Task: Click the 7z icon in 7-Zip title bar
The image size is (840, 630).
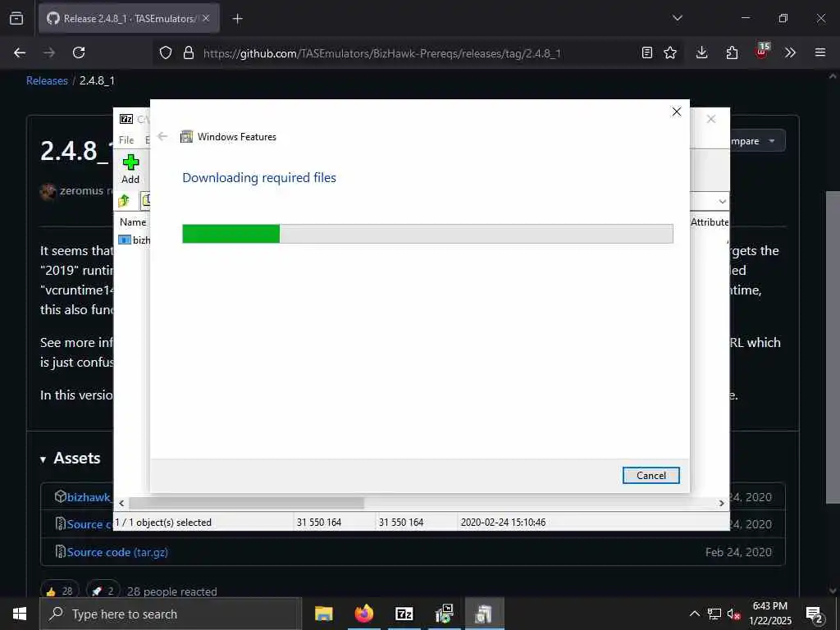Action: click(x=126, y=119)
